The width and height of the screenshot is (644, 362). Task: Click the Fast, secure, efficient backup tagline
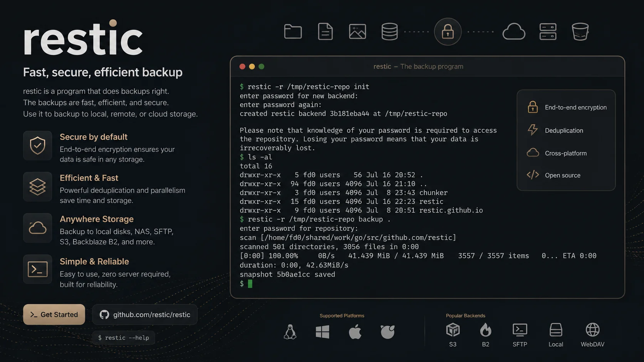pos(103,72)
